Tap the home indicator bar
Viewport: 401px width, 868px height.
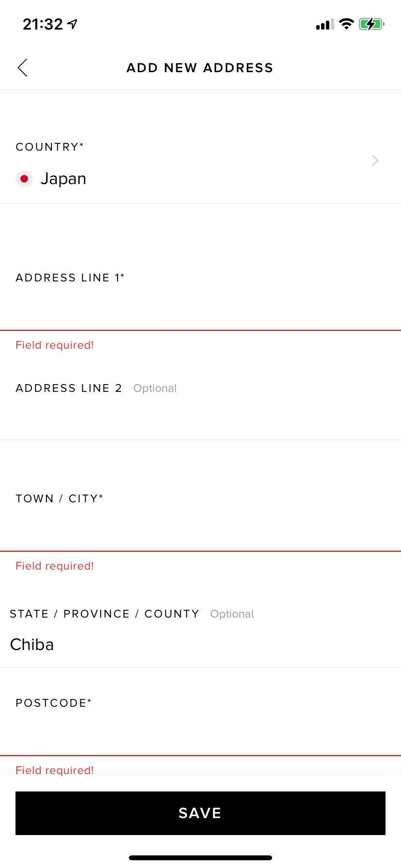point(200,858)
